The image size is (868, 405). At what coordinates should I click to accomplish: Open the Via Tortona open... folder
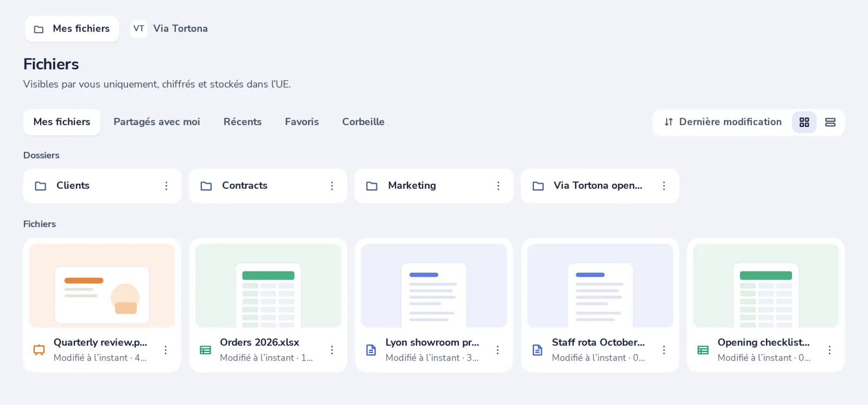[600, 186]
